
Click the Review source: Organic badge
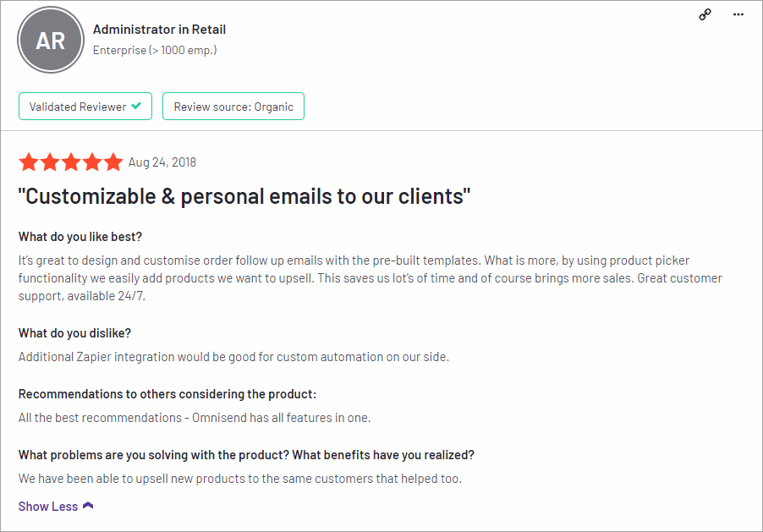pos(233,106)
